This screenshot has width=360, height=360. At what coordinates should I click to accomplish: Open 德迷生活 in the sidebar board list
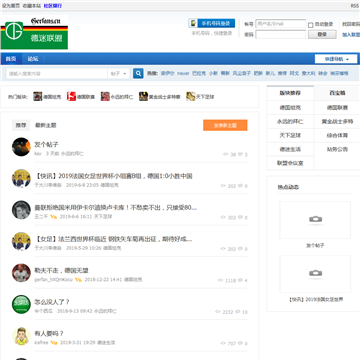tap(290, 149)
